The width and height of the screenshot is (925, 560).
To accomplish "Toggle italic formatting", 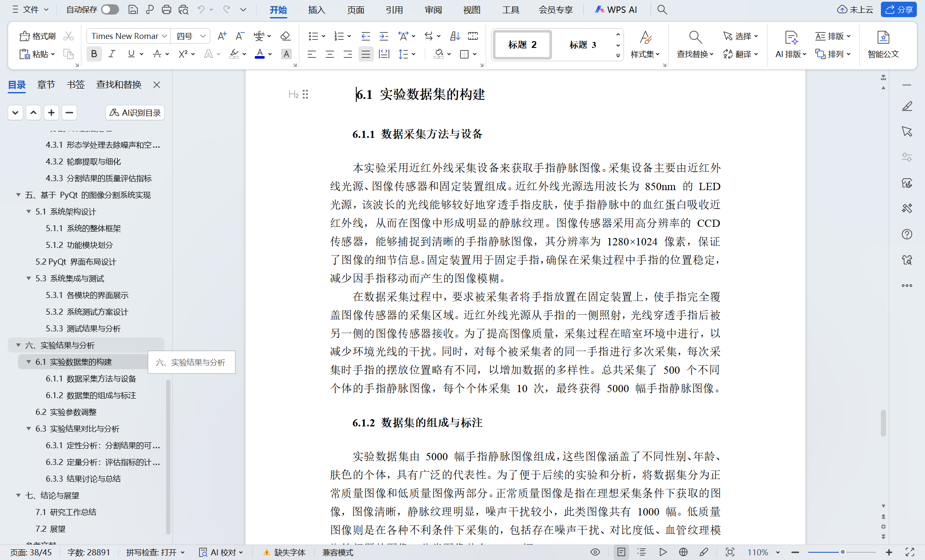I will pyautogui.click(x=112, y=54).
